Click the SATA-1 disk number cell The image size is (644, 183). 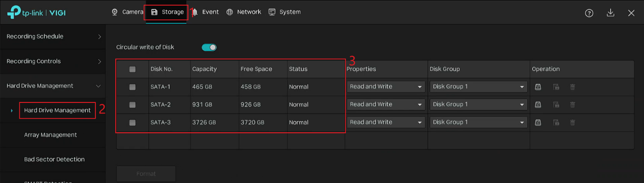pyautogui.click(x=160, y=87)
